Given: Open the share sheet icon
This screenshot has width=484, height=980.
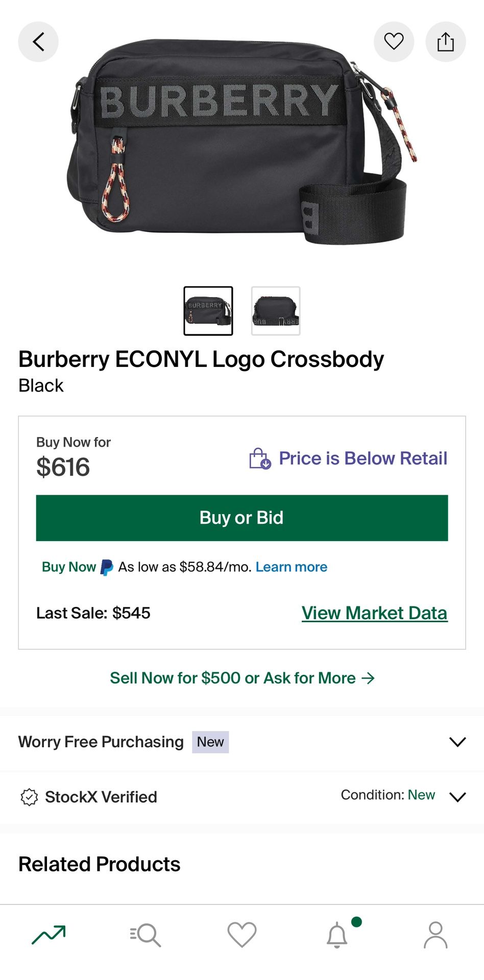Looking at the screenshot, I should [x=445, y=42].
